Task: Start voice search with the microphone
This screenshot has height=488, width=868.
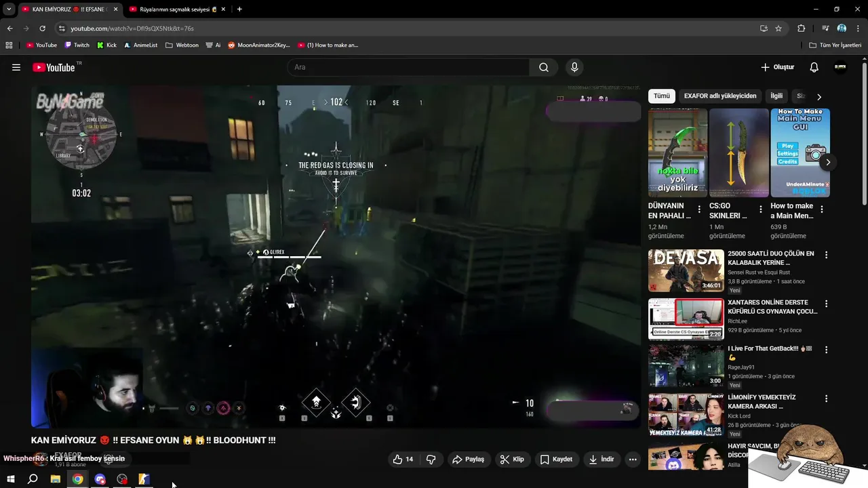Action: click(x=574, y=67)
